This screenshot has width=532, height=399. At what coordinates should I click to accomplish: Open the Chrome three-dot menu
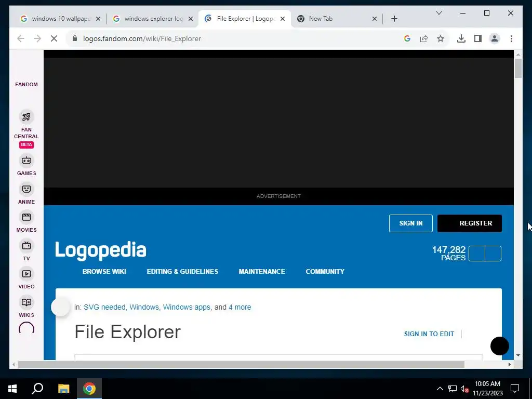pyautogui.click(x=511, y=38)
